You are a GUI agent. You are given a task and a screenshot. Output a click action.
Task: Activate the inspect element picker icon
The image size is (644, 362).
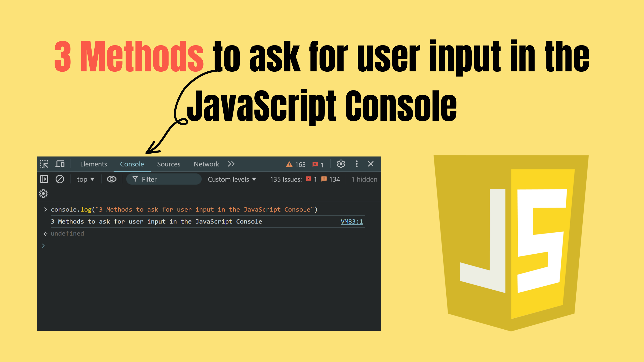(x=44, y=164)
